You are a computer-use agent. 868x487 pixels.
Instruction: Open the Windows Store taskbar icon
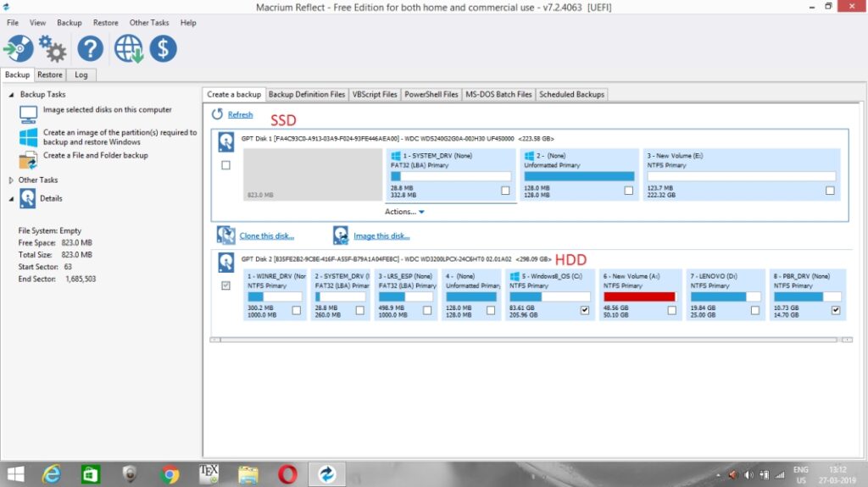coord(90,474)
